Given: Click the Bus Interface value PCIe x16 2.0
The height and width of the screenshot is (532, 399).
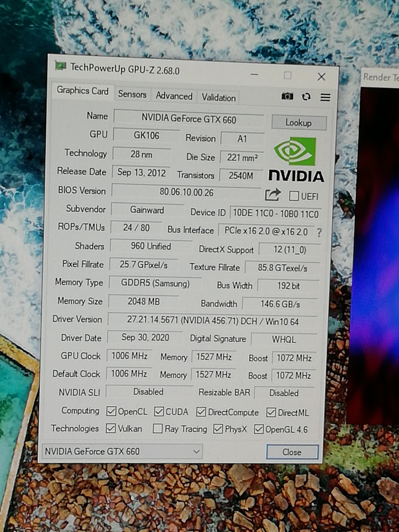Looking at the screenshot, I should [x=266, y=231].
